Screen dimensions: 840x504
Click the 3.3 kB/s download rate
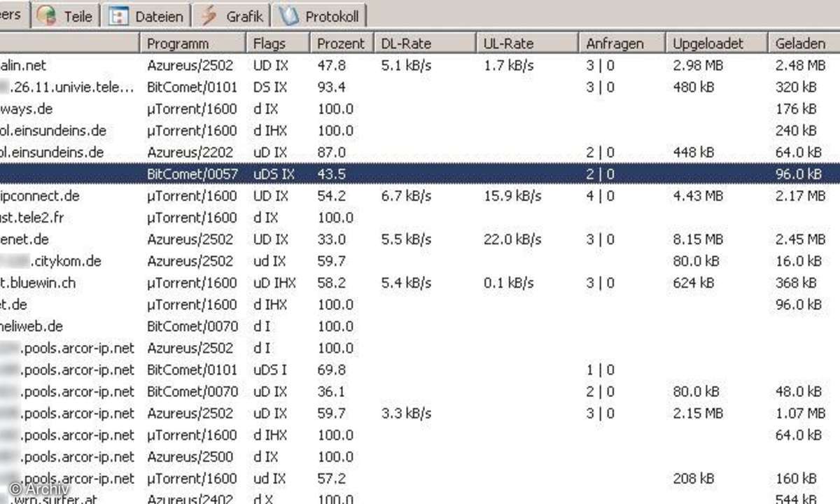[406, 414]
